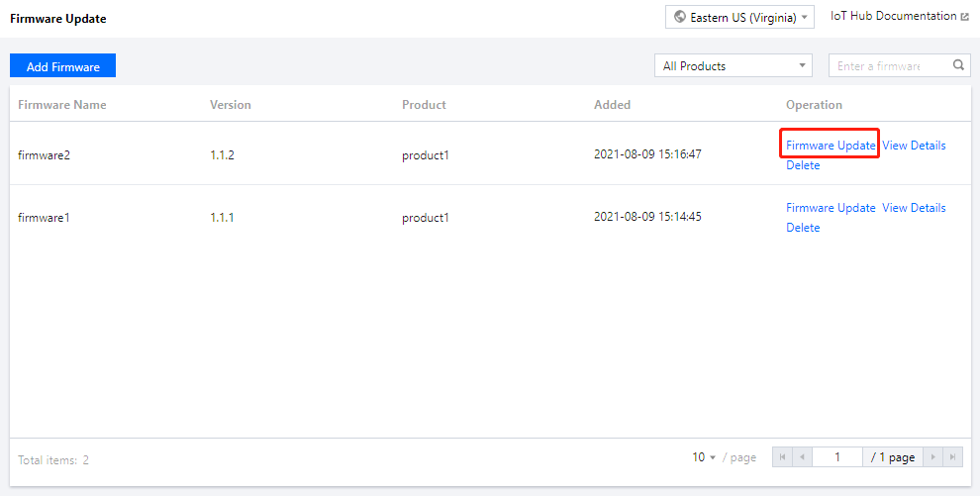Expand the All Products filter dropdown

coord(733,66)
